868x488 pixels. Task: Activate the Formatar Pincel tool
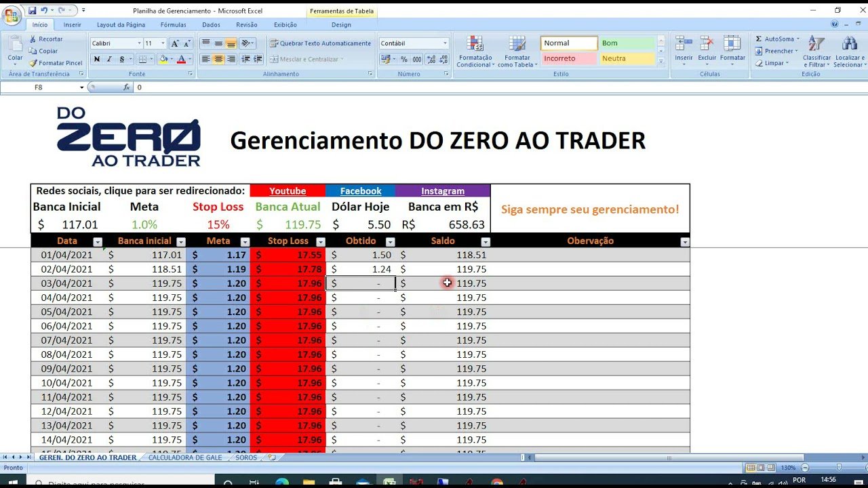[x=56, y=63]
